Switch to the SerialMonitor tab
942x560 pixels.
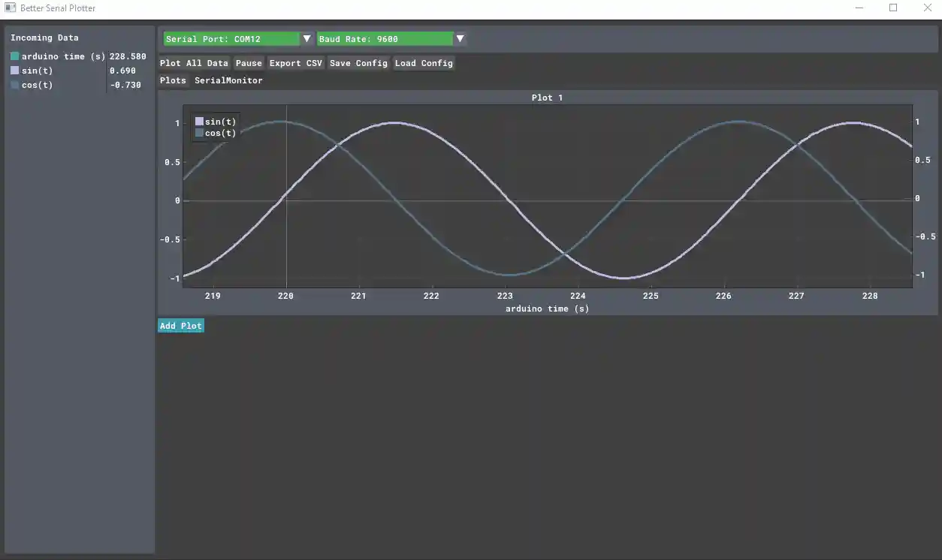click(227, 80)
